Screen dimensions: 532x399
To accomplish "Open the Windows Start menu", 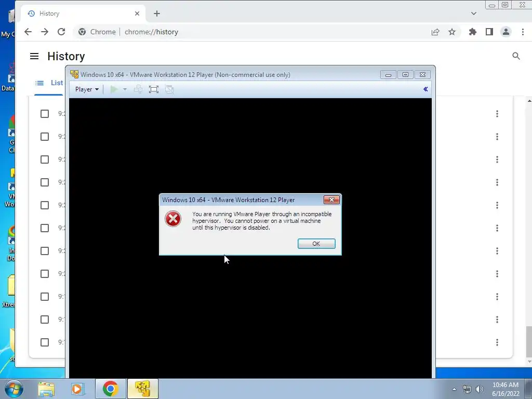I will click(x=14, y=389).
